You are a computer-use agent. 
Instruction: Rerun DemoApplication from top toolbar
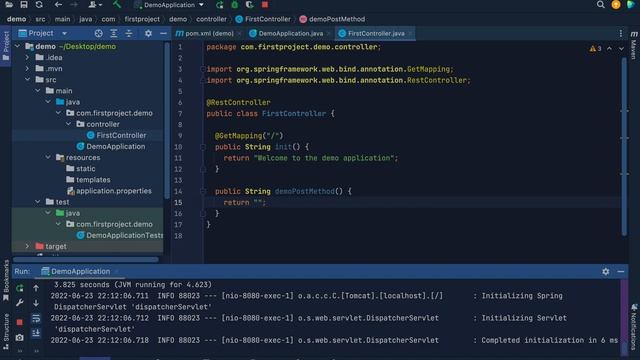220,5
